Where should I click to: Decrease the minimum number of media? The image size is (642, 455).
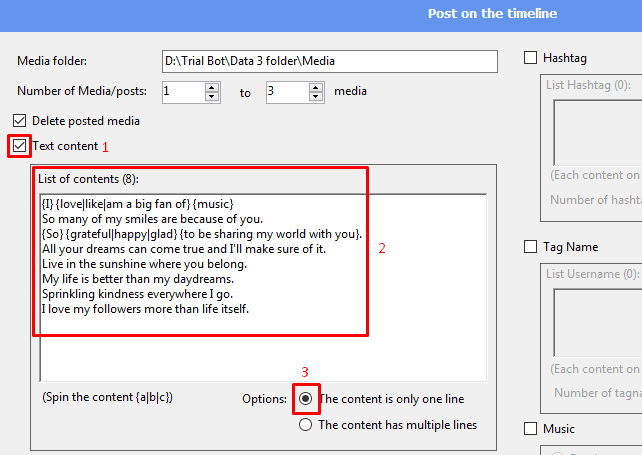[x=212, y=96]
